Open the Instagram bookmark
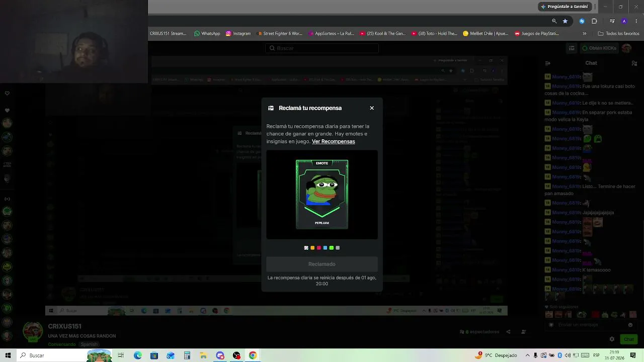The width and height of the screenshot is (644, 362). [238, 34]
